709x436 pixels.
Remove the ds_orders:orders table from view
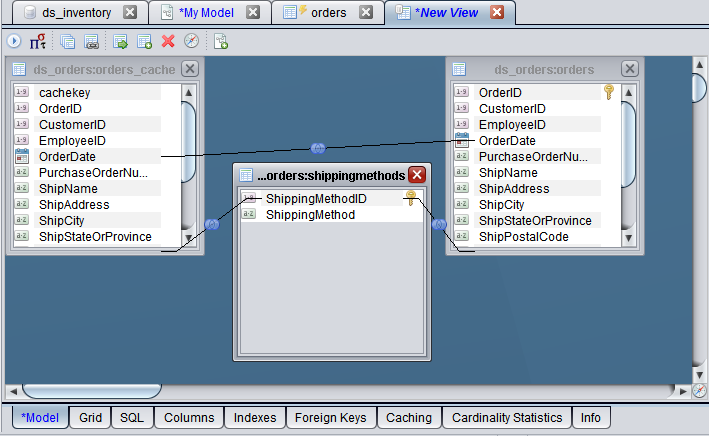click(630, 69)
